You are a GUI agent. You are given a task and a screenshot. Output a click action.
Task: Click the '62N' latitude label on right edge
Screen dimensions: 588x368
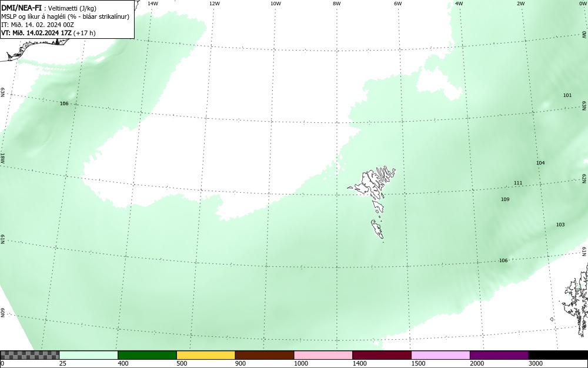pos(584,178)
